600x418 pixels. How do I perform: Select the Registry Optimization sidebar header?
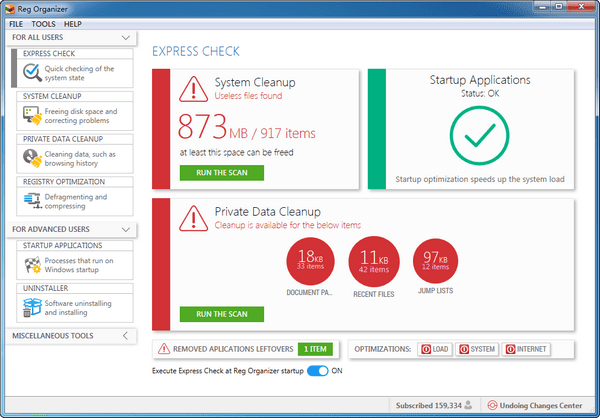75,182
